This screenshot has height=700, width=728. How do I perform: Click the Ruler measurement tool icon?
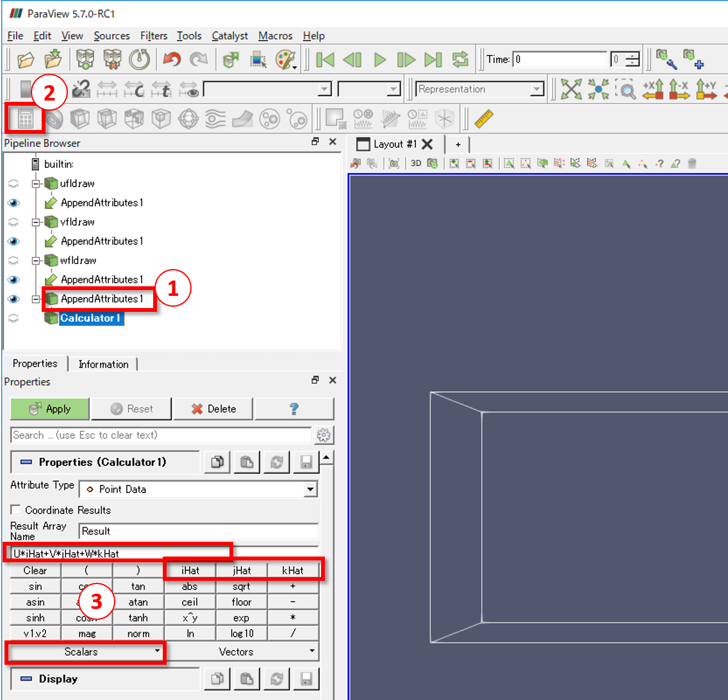(x=484, y=118)
